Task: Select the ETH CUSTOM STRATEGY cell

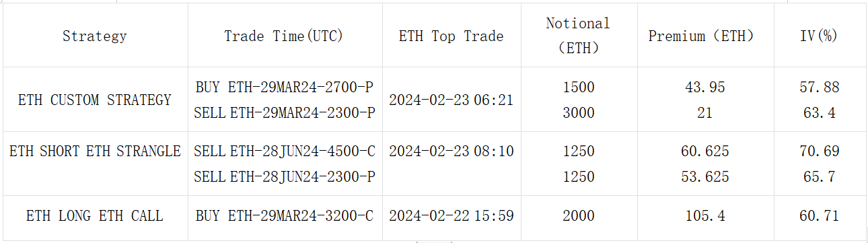Action: click(x=95, y=100)
